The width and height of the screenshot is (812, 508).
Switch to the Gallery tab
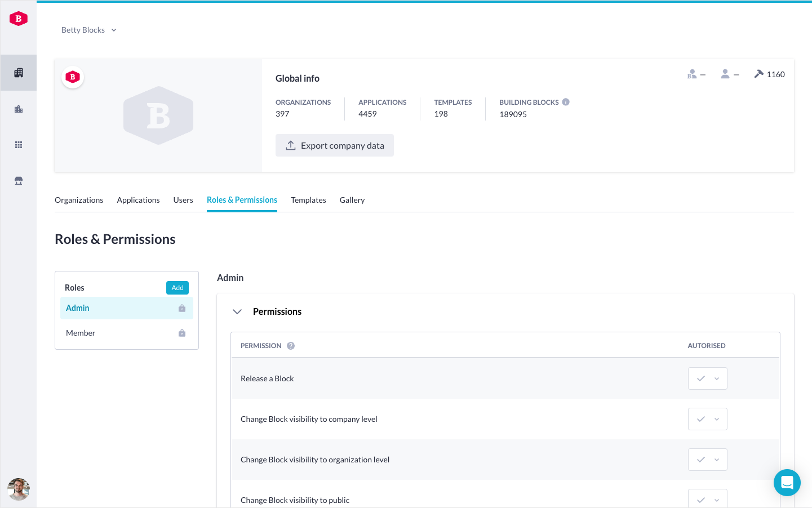point(352,200)
